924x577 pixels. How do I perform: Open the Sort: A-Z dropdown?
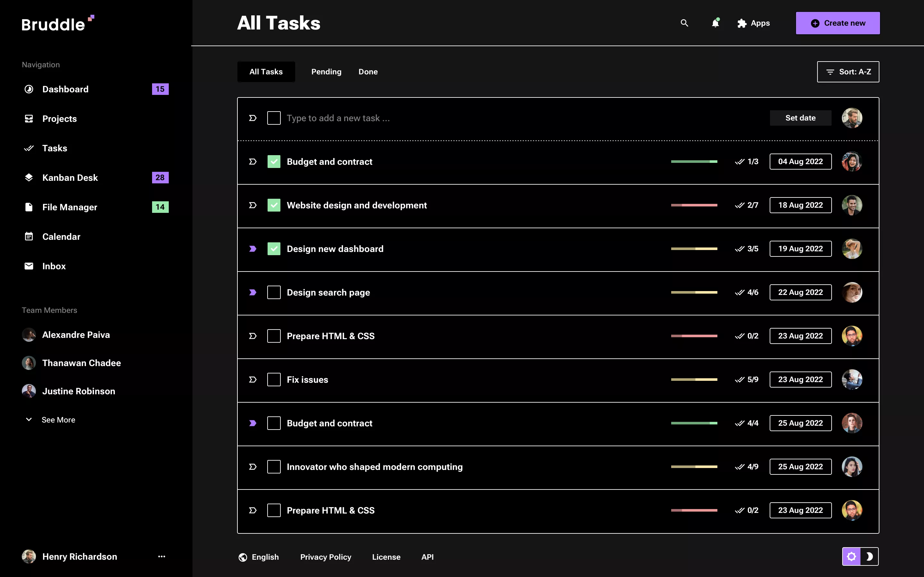point(848,72)
